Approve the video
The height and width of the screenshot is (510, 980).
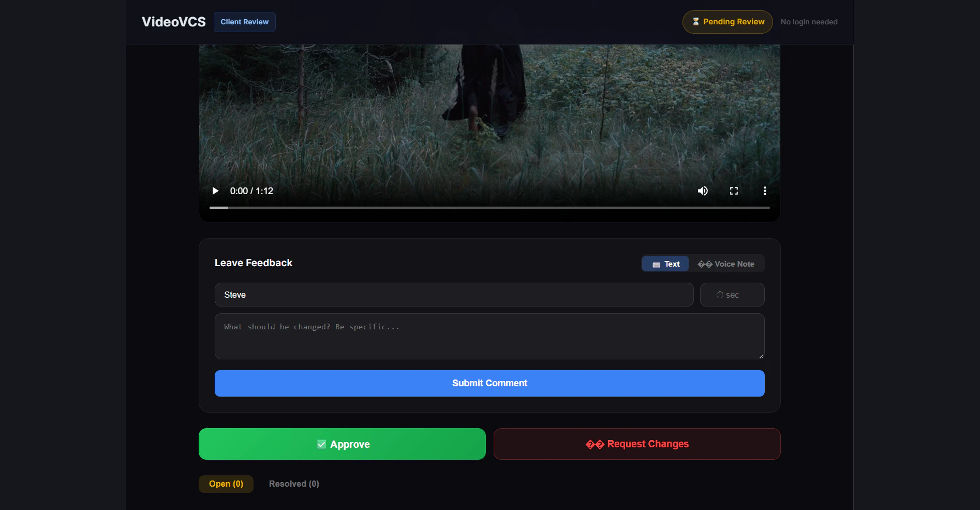click(342, 444)
